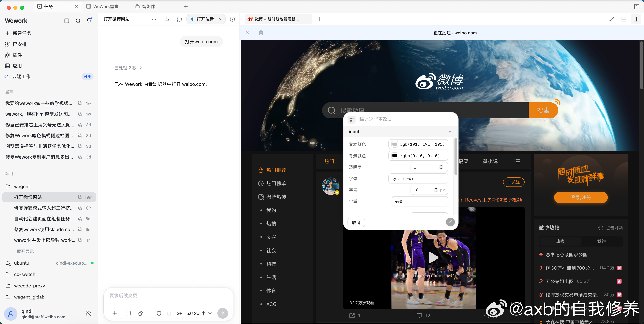Close the annotation bar with the X icon

(x=248, y=33)
